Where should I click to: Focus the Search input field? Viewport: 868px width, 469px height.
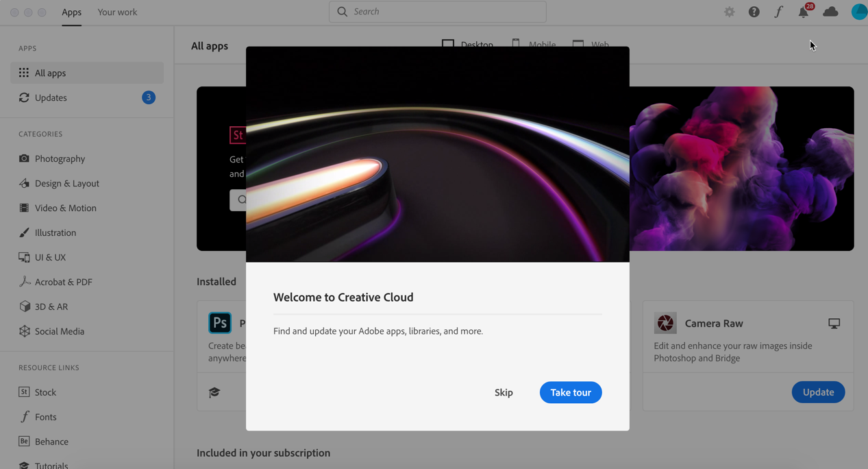tap(438, 12)
